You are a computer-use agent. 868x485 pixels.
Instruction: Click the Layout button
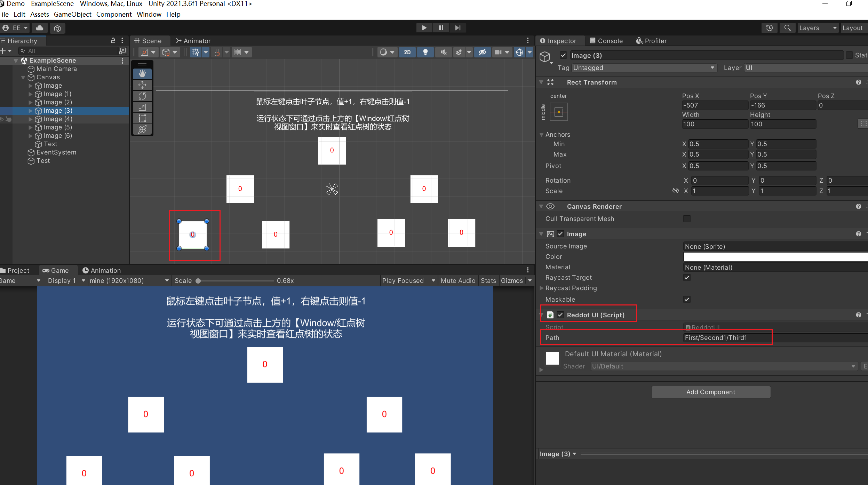[x=854, y=28]
